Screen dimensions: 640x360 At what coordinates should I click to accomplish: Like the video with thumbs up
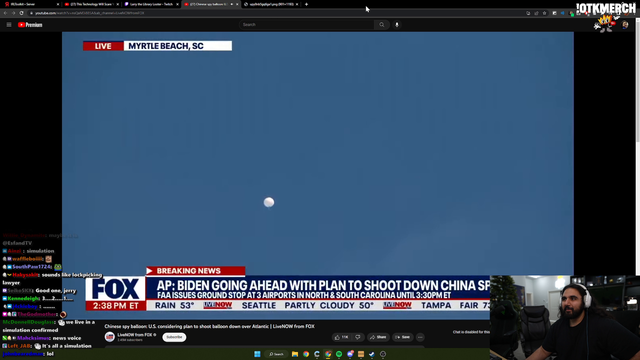341,337
